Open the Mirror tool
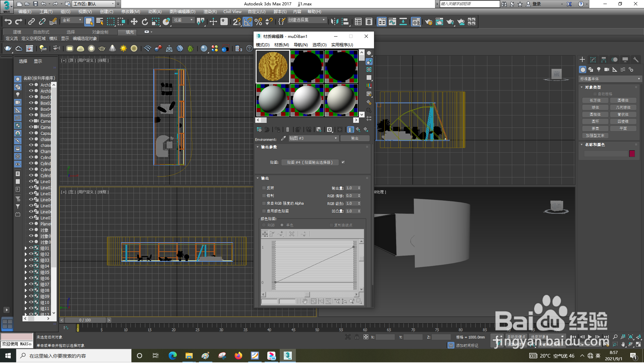Viewport: 644px width, 363px height. click(334, 22)
